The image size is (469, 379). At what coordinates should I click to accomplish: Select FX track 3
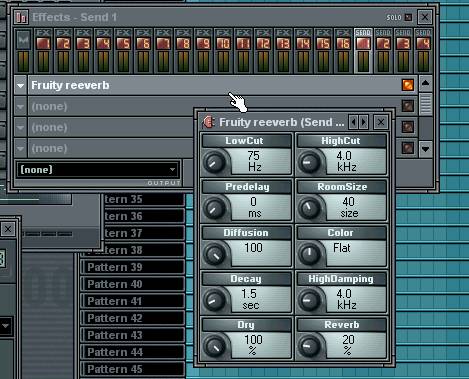pos(83,51)
